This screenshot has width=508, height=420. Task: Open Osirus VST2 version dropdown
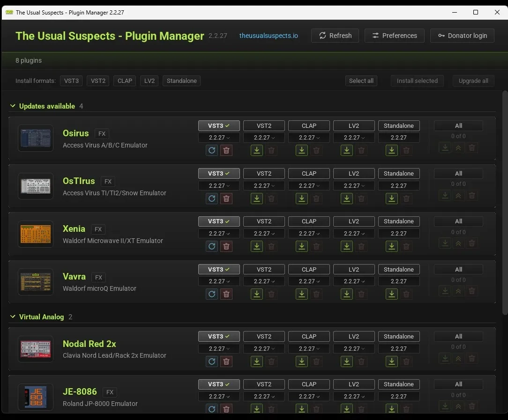pos(264,138)
